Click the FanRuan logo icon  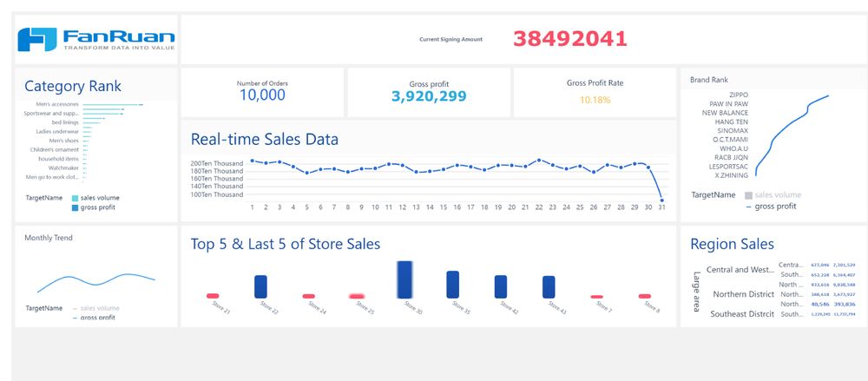coord(36,39)
